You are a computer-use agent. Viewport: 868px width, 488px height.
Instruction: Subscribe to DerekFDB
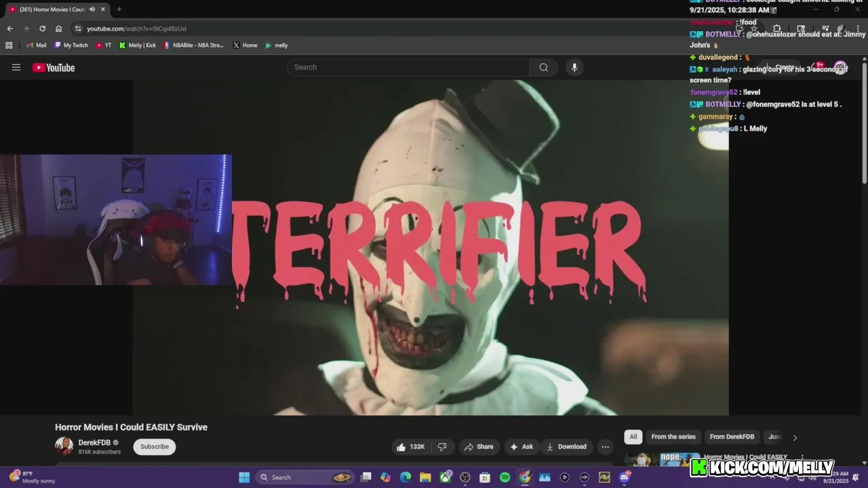[155, 447]
